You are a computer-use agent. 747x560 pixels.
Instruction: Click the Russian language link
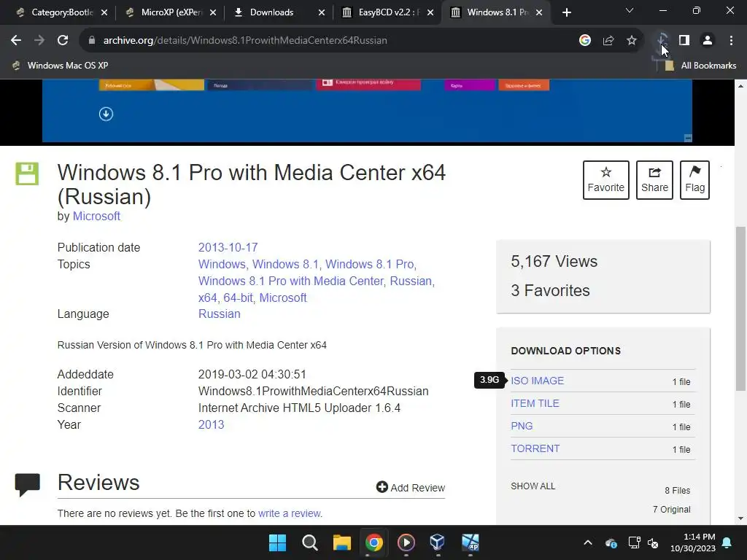219,314
